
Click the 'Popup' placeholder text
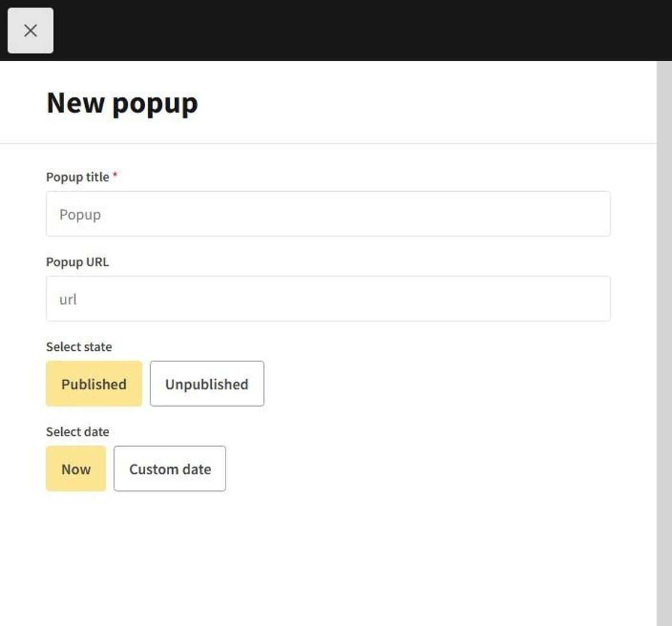[x=80, y=215]
